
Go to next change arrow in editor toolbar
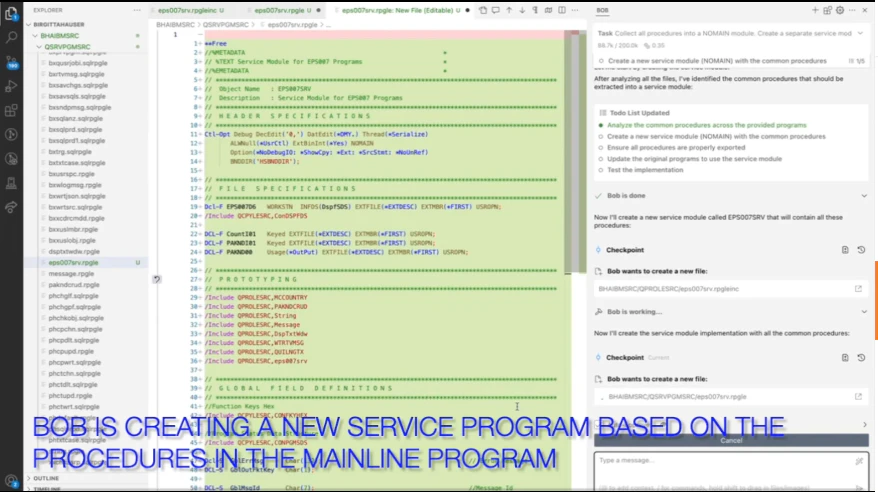pyautogui.click(x=522, y=10)
